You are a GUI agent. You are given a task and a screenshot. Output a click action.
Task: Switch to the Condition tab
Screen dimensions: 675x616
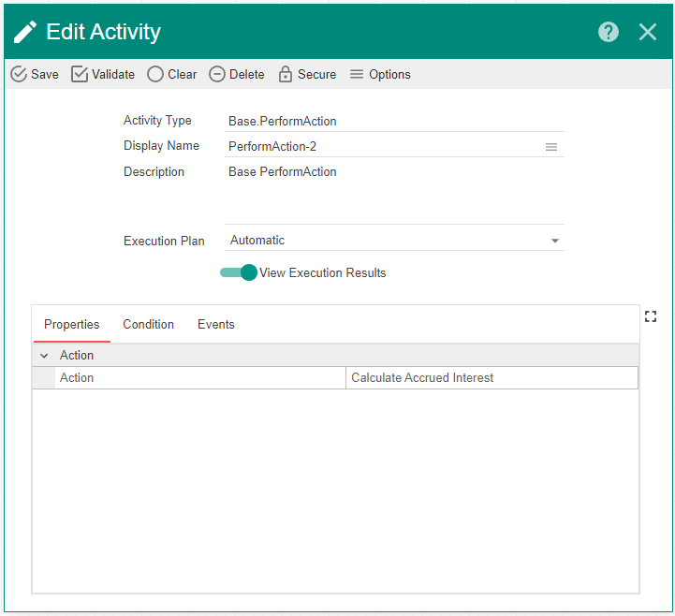[x=148, y=325]
